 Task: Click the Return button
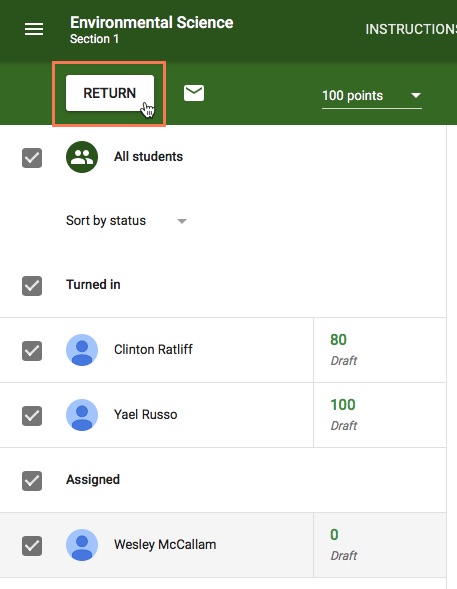tap(110, 93)
